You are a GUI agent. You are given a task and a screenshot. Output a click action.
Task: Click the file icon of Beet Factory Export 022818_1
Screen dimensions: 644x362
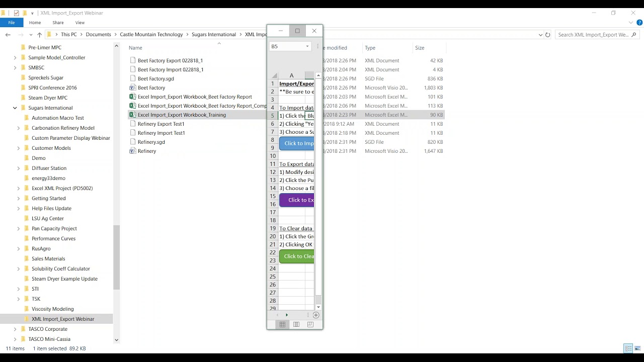coord(133,60)
